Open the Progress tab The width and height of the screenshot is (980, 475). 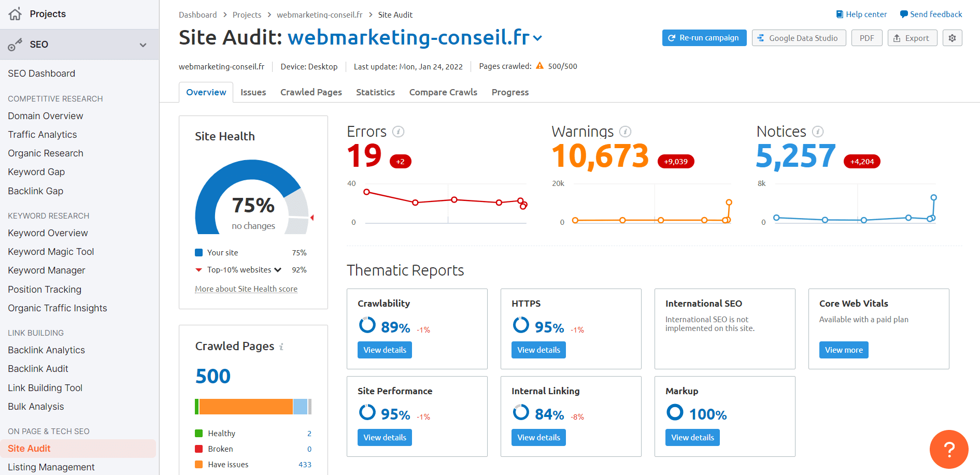click(510, 92)
